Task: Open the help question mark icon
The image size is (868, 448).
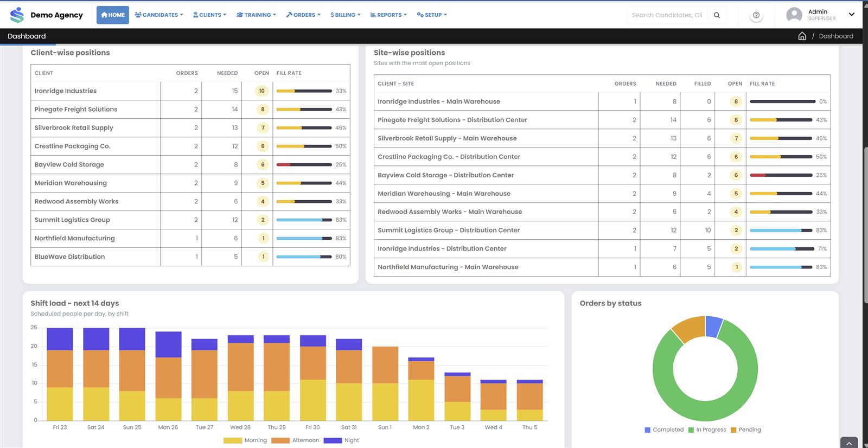Action: click(x=756, y=15)
